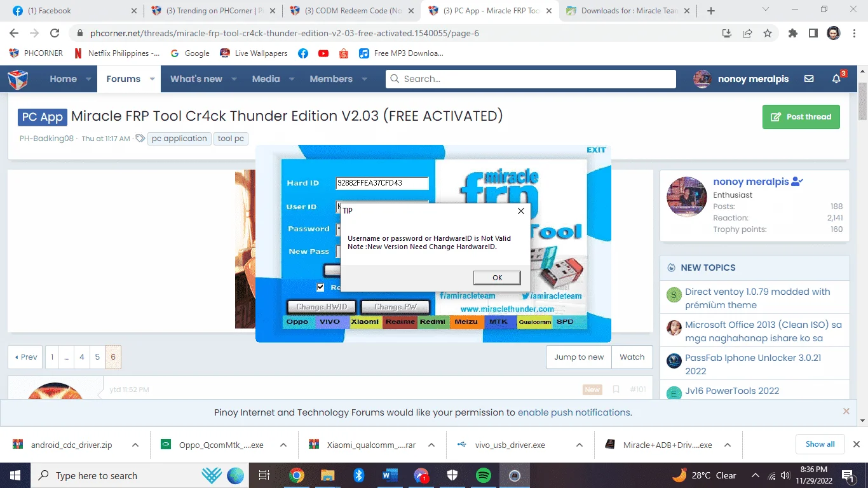This screenshot has height=488, width=868.
Task: Click enable push notifications link
Action: pyautogui.click(x=574, y=412)
